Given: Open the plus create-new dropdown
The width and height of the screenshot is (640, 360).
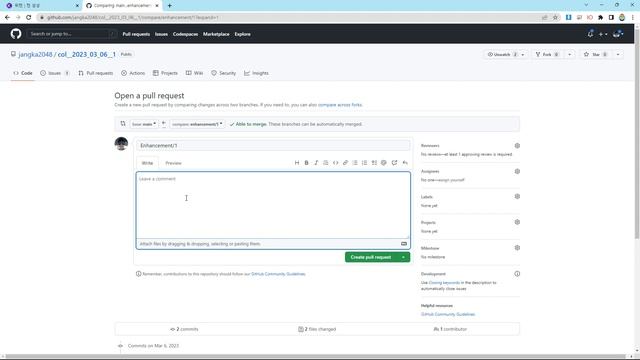Looking at the screenshot, I should (x=603, y=34).
